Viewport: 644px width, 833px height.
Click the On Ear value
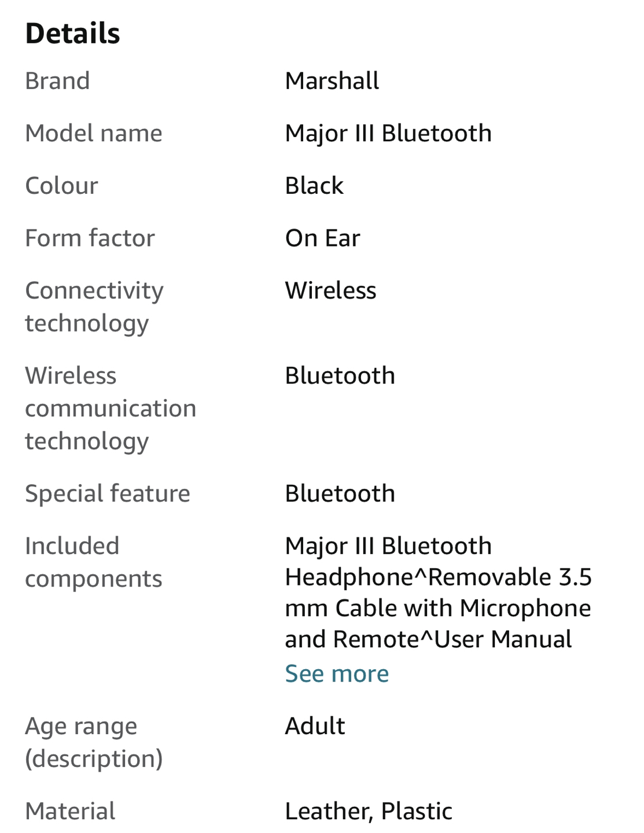click(323, 238)
